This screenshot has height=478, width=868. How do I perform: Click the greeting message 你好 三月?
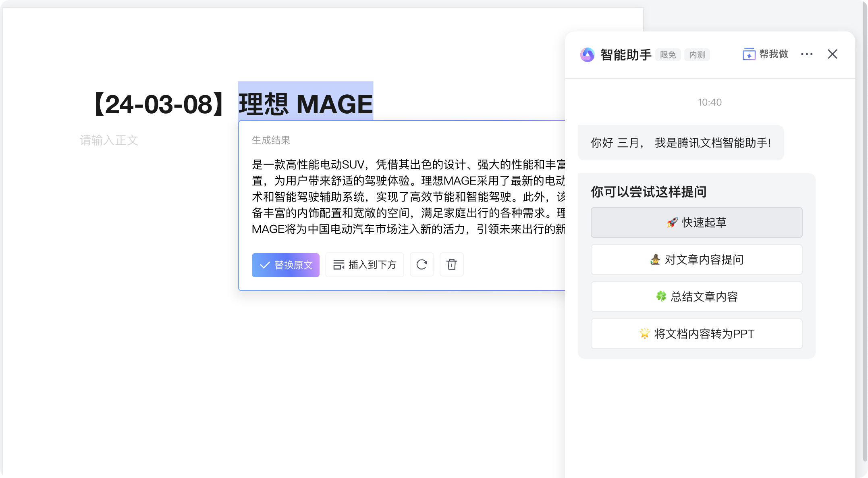(x=681, y=143)
